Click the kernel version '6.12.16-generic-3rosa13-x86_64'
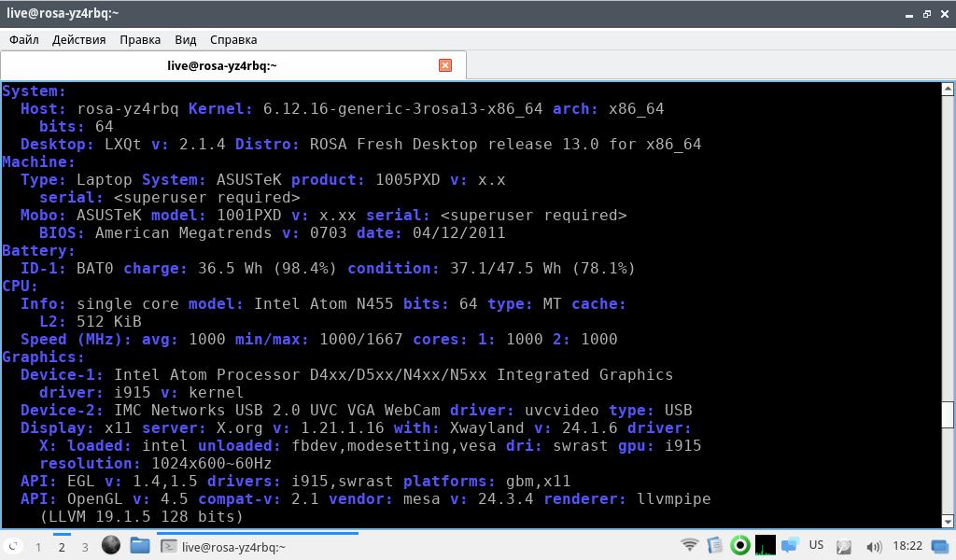Image resolution: width=956 pixels, height=560 pixels. (x=402, y=108)
